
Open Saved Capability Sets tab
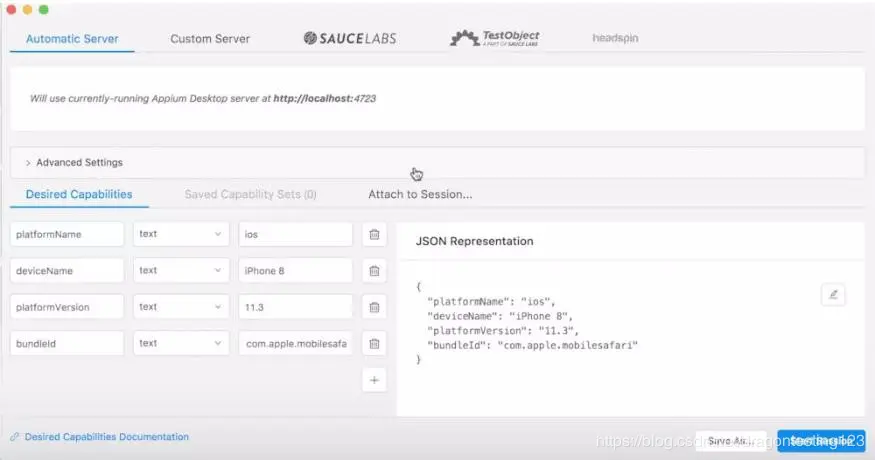(x=251, y=194)
